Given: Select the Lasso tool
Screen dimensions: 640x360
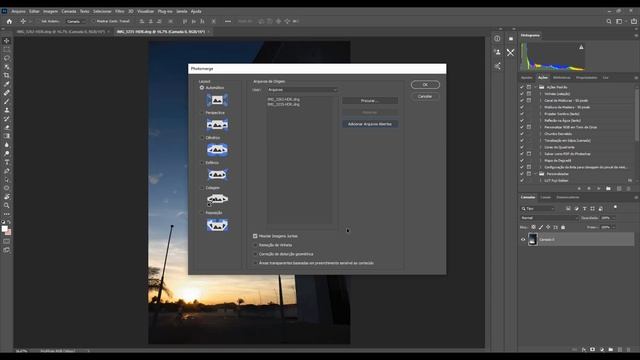Looking at the screenshot, I should tap(7, 58).
